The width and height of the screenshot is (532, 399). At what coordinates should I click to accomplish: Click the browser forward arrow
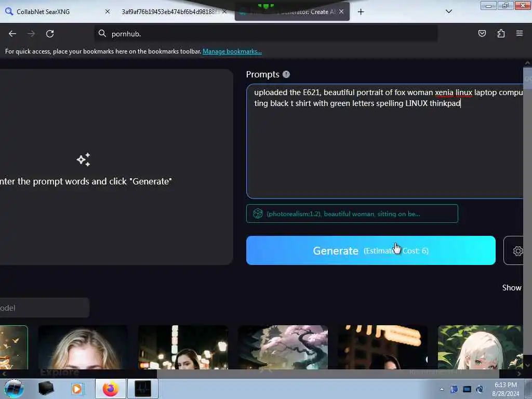pos(31,34)
